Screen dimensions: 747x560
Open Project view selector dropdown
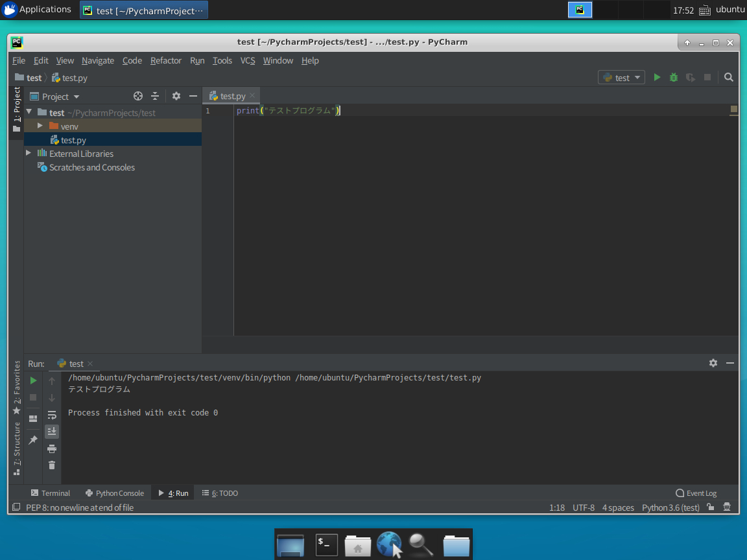coord(54,96)
